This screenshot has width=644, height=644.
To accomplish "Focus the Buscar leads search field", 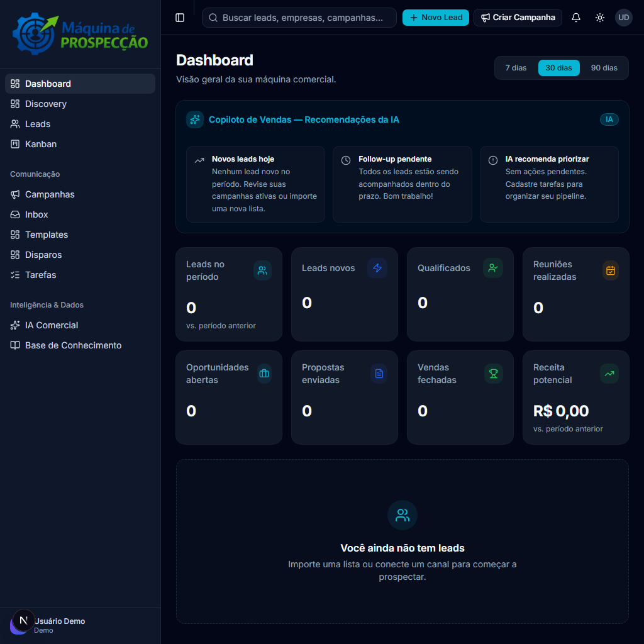I will tap(299, 18).
